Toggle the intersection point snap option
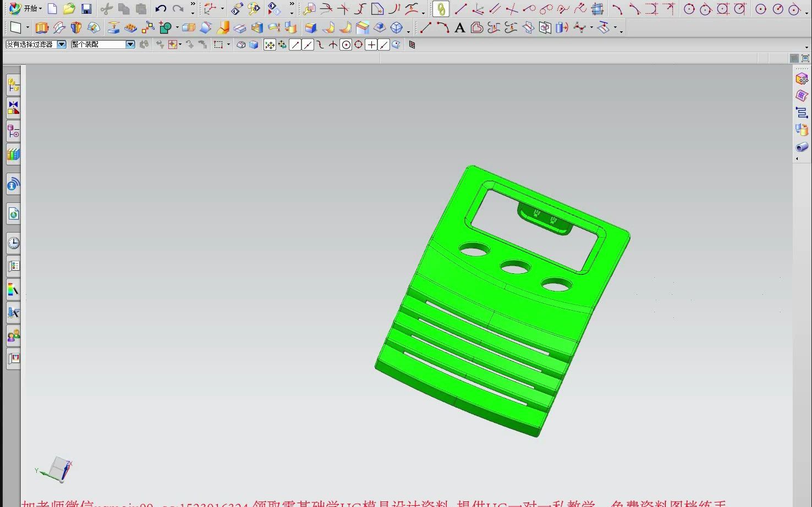Screen dimensions: 812x507 pyautogui.click(x=332, y=45)
